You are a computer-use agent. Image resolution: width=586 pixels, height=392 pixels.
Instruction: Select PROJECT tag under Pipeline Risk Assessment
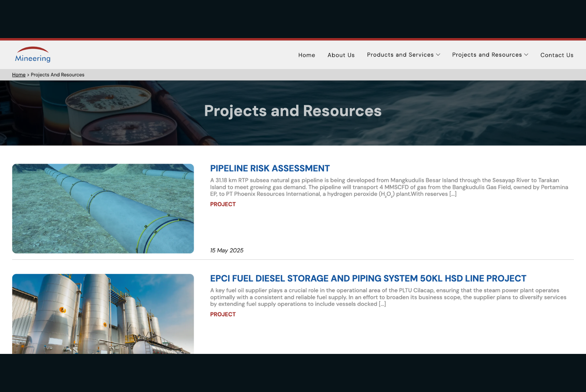pos(223,204)
